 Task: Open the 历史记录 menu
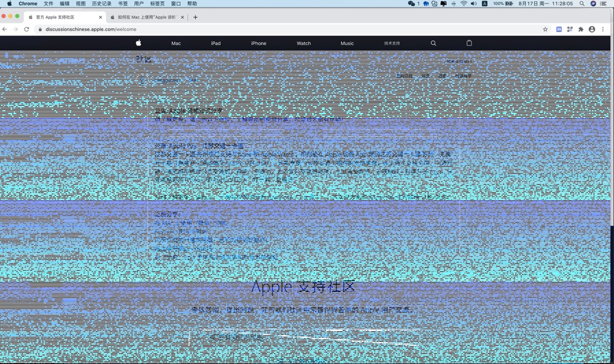pos(102,4)
